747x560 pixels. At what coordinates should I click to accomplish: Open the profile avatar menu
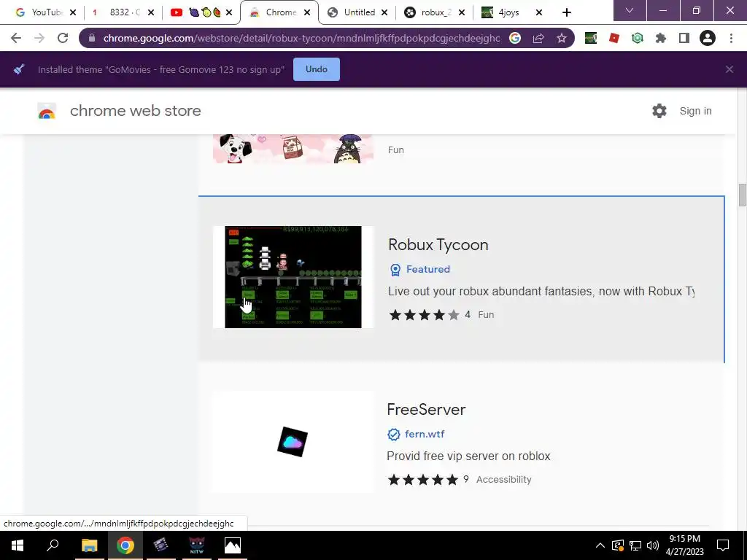coord(708,38)
